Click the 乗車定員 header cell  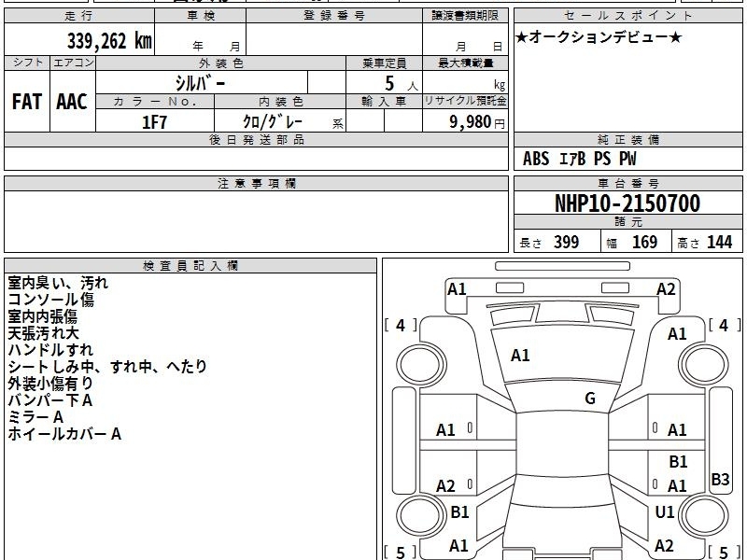[x=384, y=63]
